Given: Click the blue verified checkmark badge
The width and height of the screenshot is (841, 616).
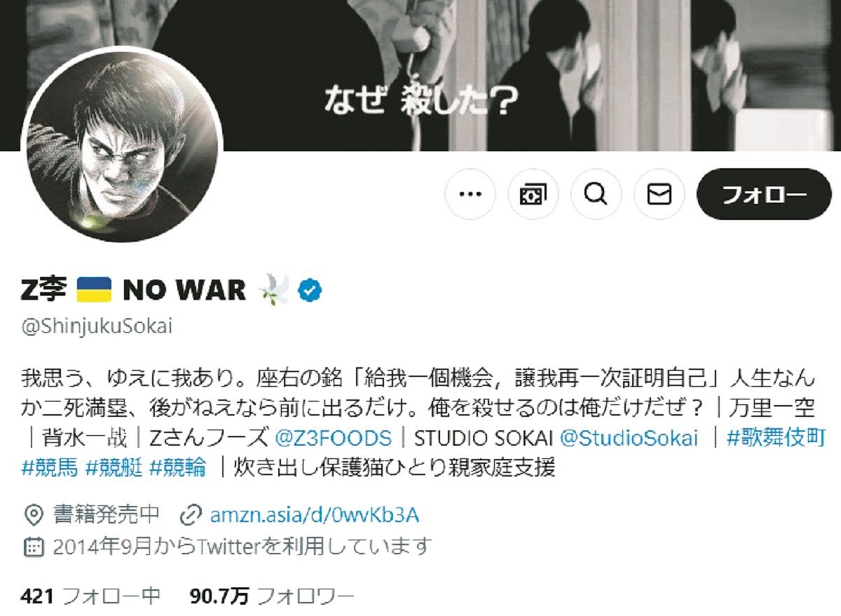Looking at the screenshot, I should (x=310, y=289).
